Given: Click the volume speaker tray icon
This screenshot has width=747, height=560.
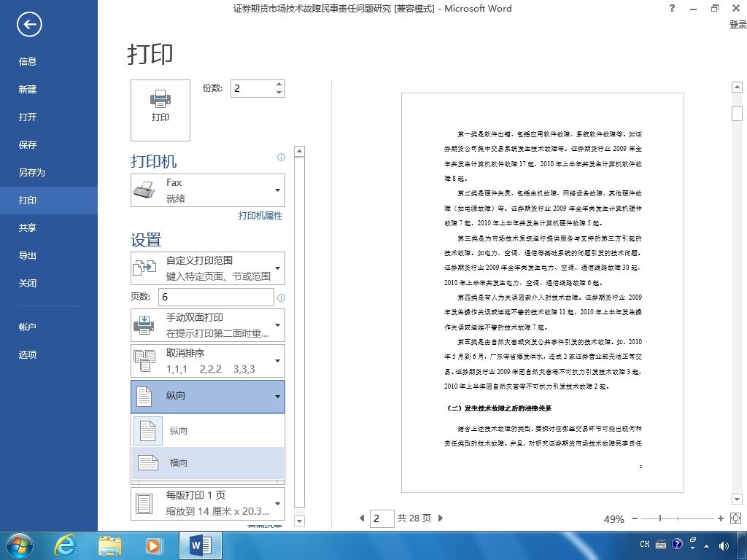Looking at the screenshot, I should [x=723, y=545].
